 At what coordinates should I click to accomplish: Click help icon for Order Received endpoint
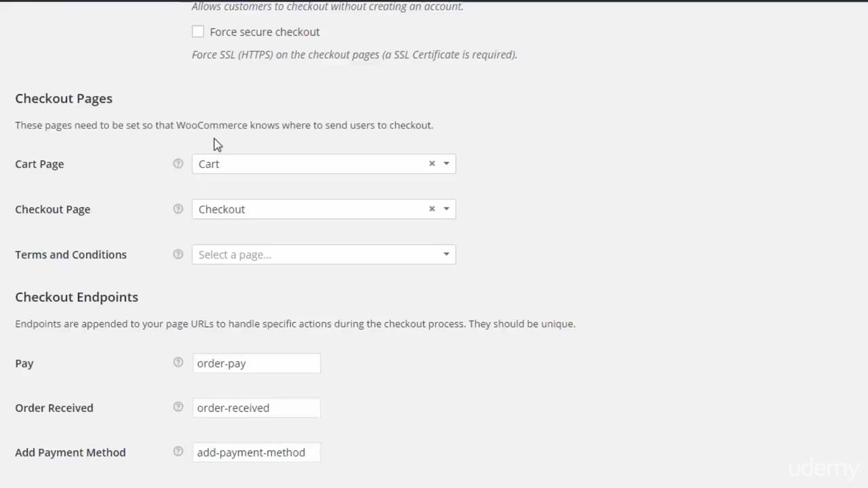coord(178,407)
